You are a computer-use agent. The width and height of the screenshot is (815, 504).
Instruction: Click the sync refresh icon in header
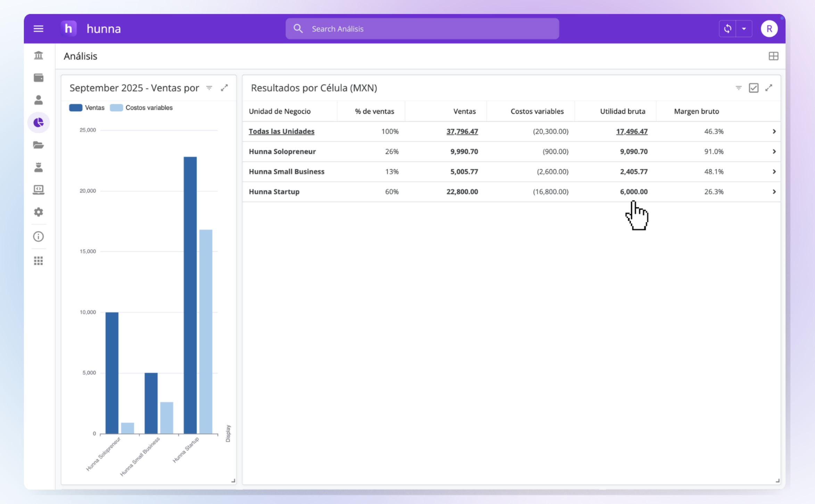727,29
